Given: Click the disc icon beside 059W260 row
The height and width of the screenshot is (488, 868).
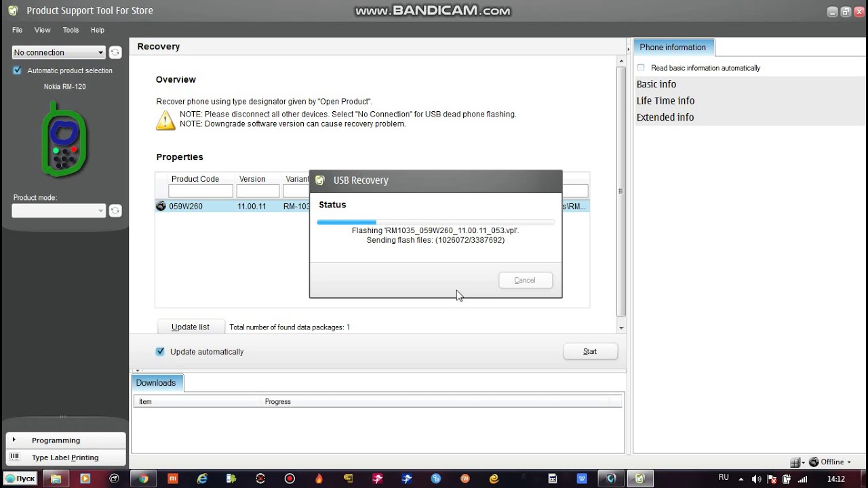Looking at the screenshot, I should pos(161,206).
